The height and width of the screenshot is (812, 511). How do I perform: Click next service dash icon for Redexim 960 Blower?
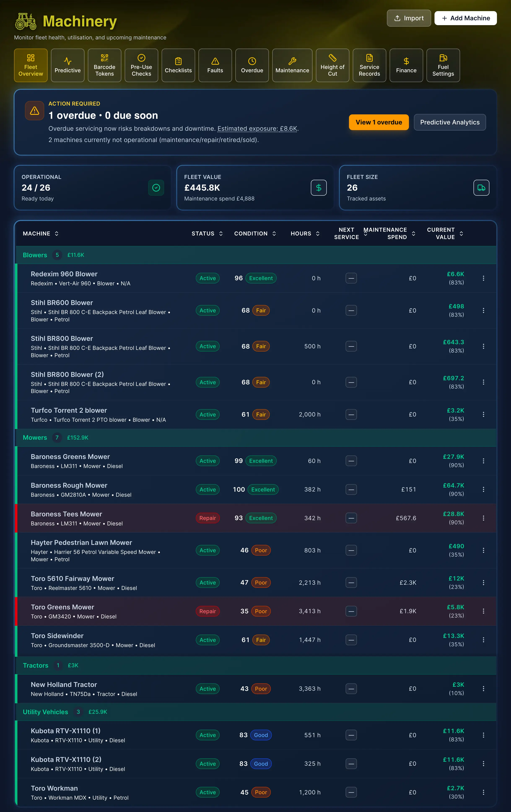351,278
